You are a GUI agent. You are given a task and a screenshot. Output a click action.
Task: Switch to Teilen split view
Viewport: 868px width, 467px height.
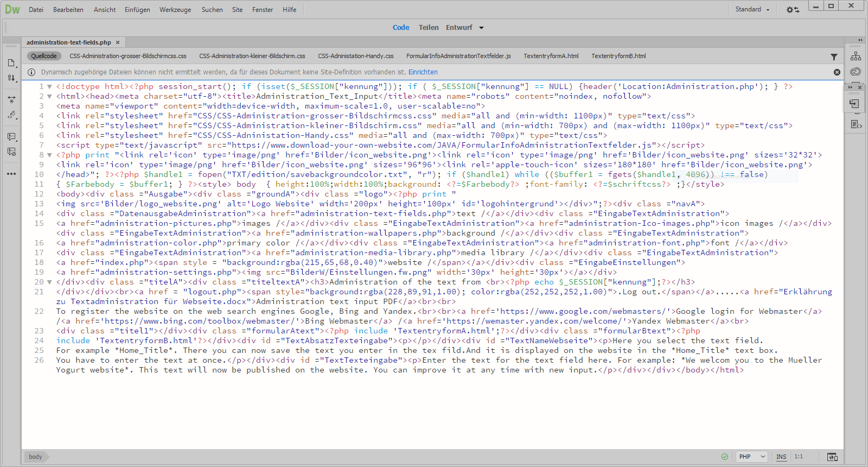pyautogui.click(x=429, y=28)
